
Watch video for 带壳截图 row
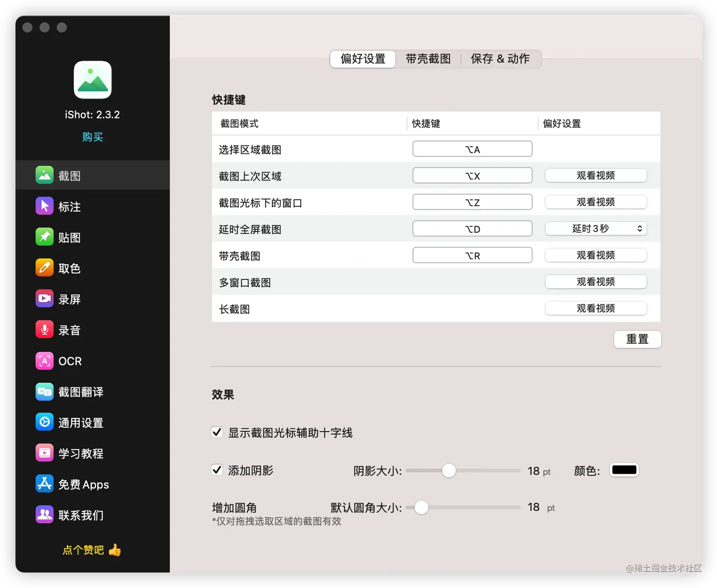[596, 255]
